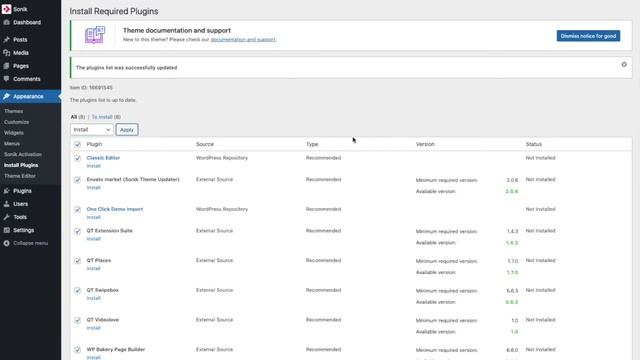This screenshot has height=360, width=640.
Task: Click the Plugins plug icon
Action: tap(6, 191)
